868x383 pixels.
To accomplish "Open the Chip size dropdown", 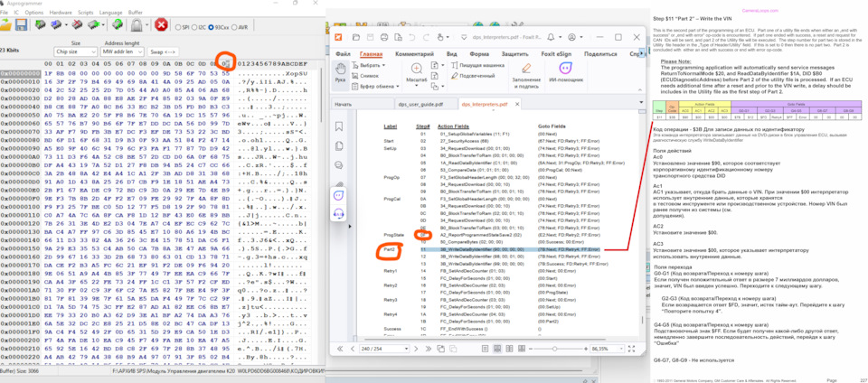I will [76, 51].
